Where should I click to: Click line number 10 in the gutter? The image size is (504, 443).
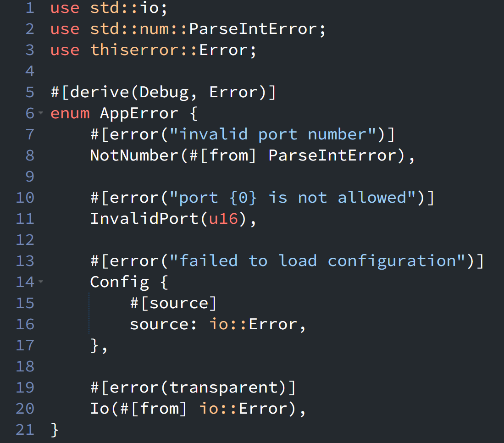25,197
